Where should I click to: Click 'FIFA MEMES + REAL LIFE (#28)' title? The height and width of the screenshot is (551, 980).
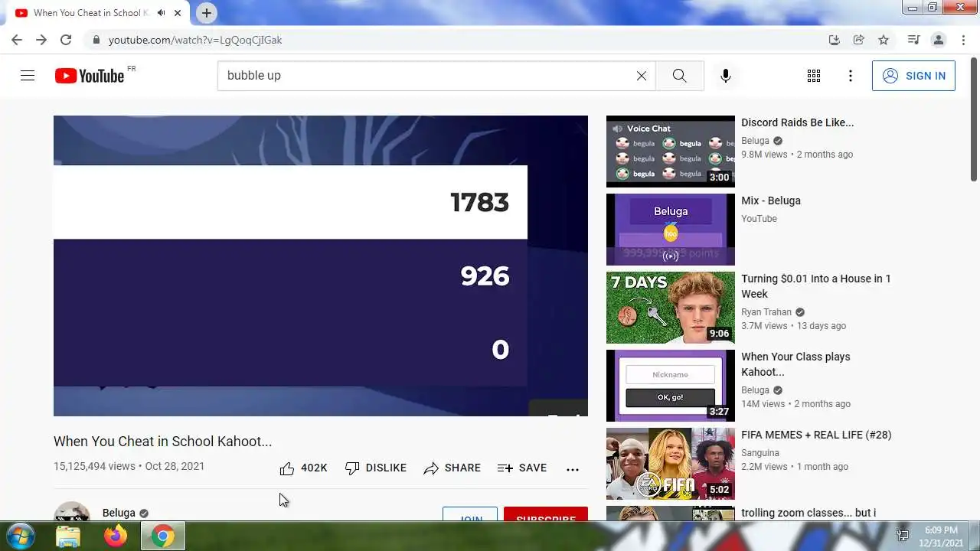816,435
